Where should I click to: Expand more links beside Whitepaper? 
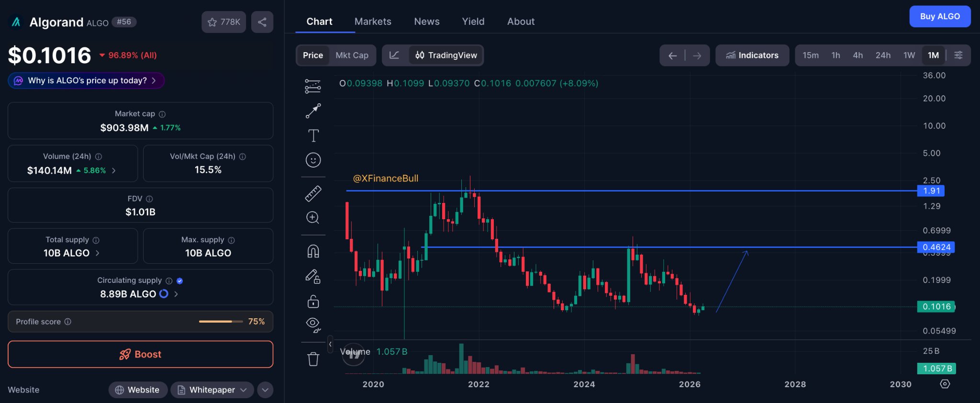pyautogui.click(x=265, y=390)
